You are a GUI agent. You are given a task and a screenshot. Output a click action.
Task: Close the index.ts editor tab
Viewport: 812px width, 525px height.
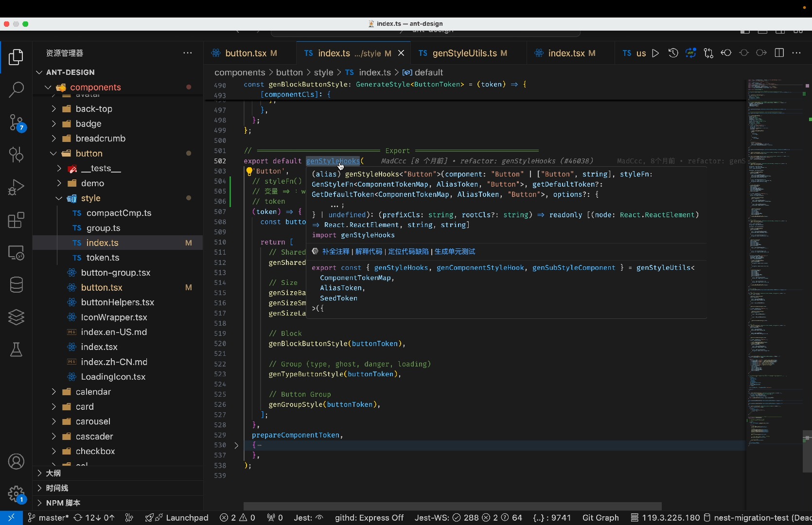click(401, 53)
